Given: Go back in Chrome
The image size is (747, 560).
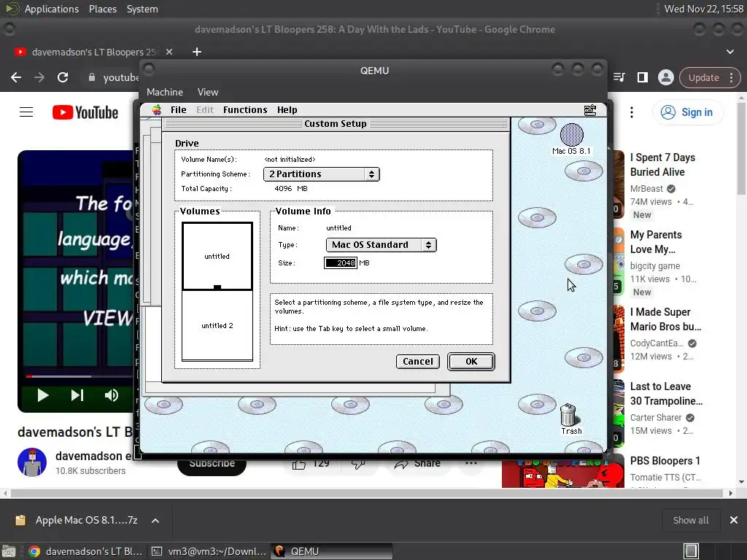Looking at the screenshot, I should [x=16, y=77].
